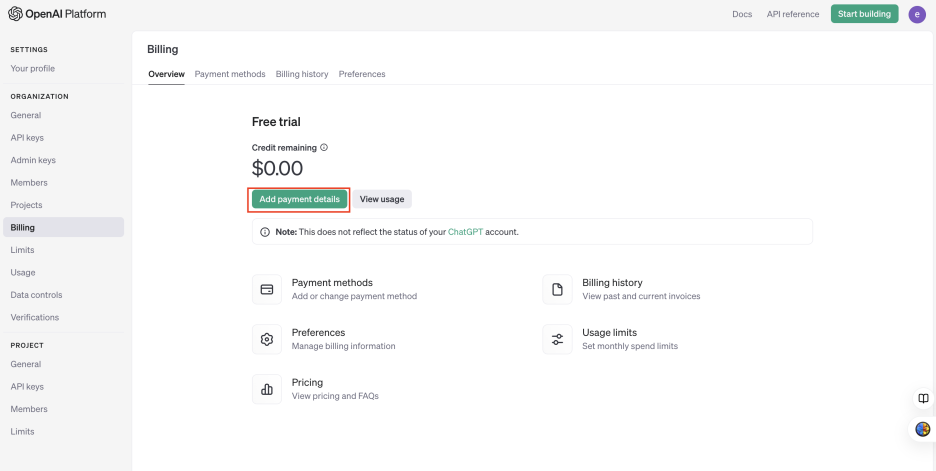The width and height of the screenshot is (936, 471).
Task: Click the Credit remaining info icon
Action: (324, 147)
